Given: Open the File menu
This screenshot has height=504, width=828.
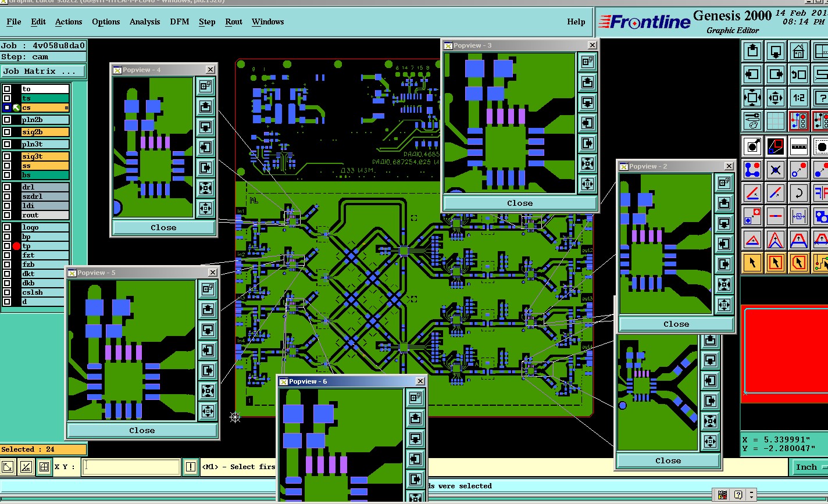Looking at the screenshot, I should [x=14, y=22].
